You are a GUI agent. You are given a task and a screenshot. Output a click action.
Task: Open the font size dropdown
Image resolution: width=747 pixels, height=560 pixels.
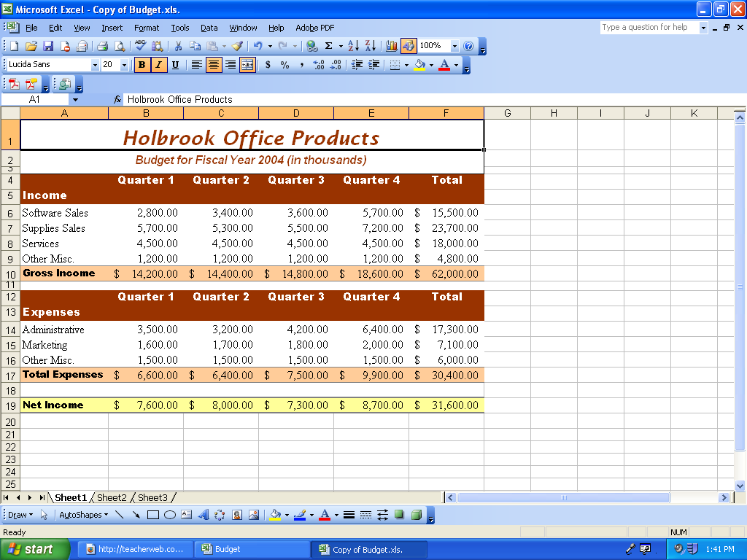[124, 65]
